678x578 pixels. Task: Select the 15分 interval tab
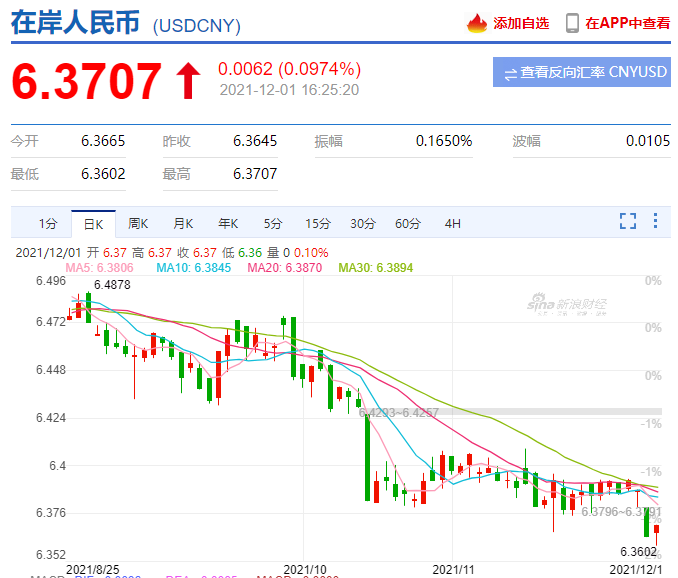coord(318,224)
